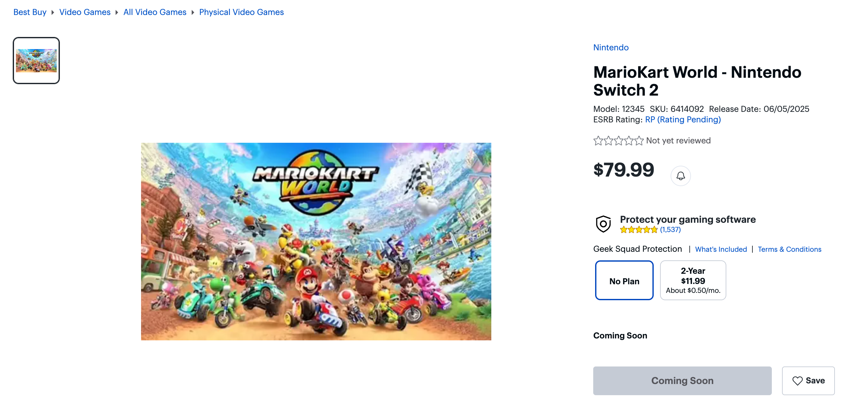
Task: Click the Not yet reviewed text
Action: coord(678,141)
